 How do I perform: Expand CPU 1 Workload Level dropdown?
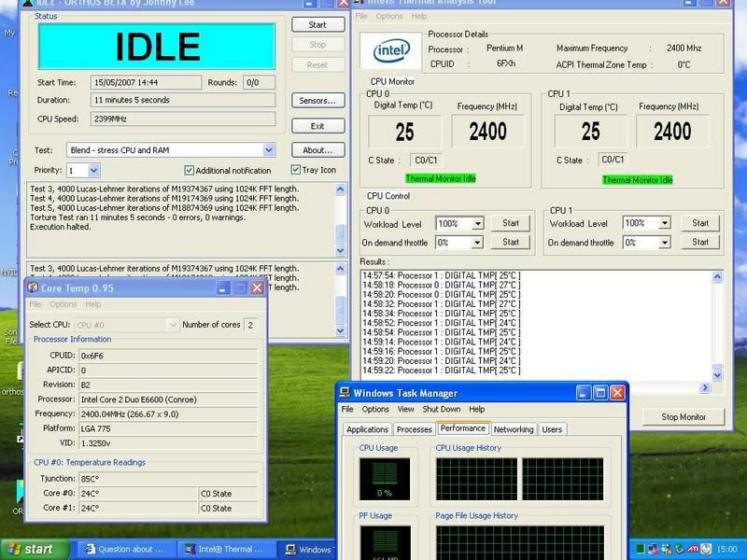tap(665, 223)
